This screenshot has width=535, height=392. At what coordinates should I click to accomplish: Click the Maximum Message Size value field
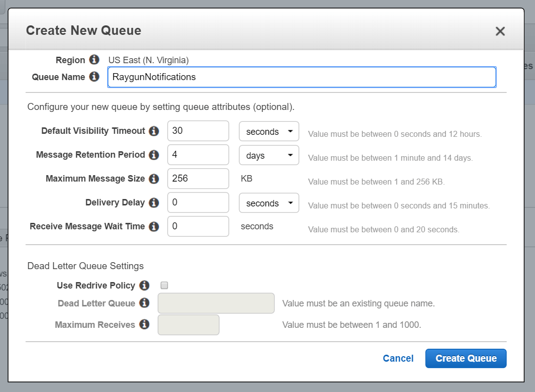point(198,178)
